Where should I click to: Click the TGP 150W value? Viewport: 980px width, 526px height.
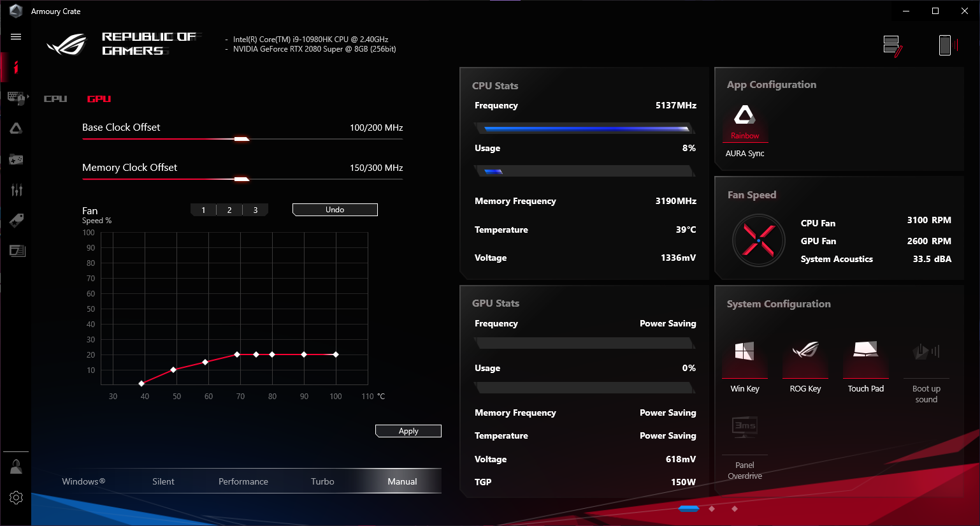[x=683, y=482]
